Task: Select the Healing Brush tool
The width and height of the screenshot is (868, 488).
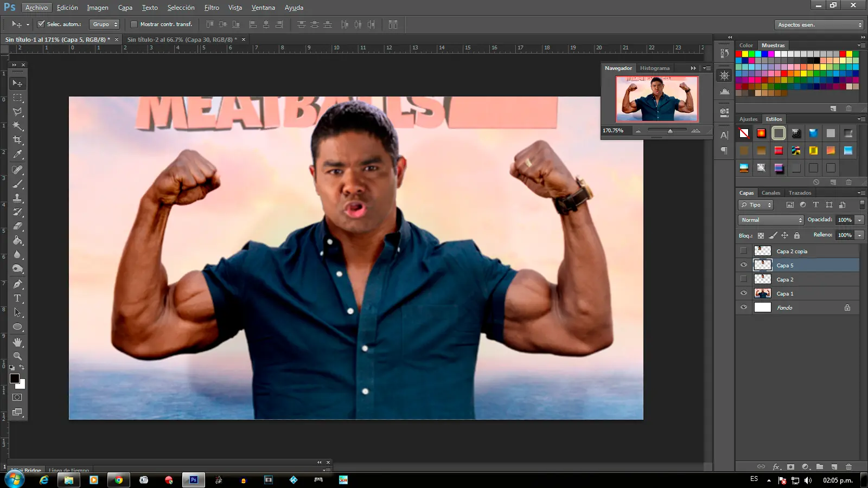Action: click(17, 170)
